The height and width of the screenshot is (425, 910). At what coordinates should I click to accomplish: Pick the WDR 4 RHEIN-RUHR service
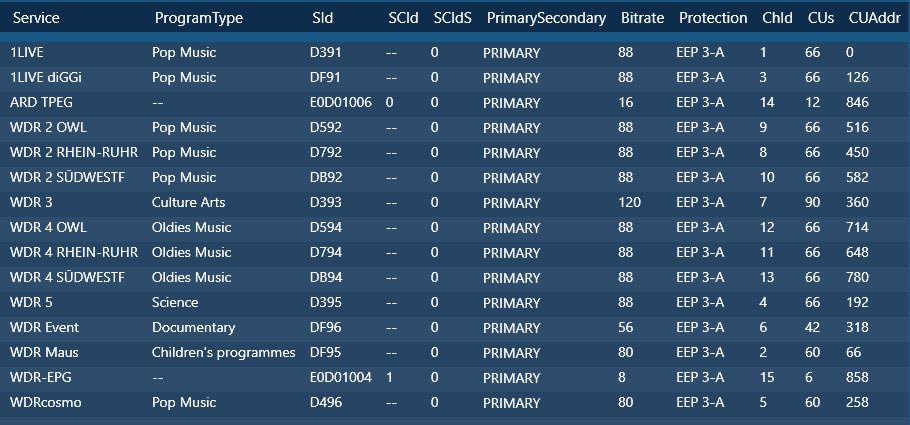click(x=74, y=252)
